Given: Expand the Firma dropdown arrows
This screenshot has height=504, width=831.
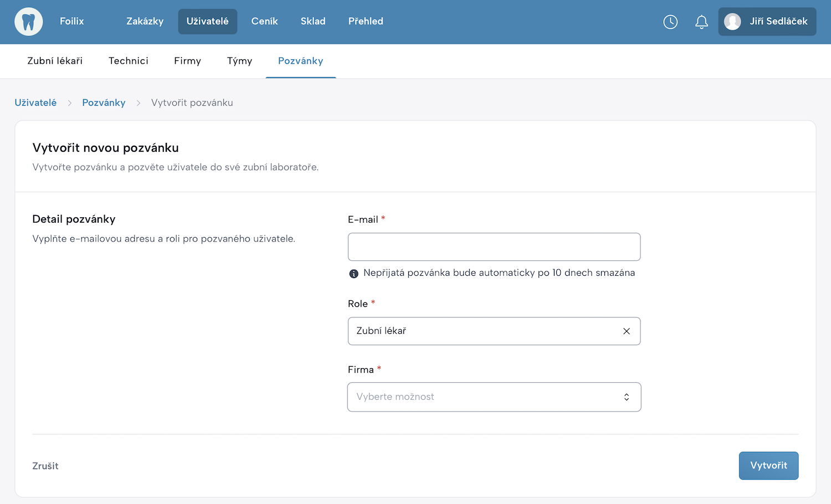Looking at the screenshot, I should pyautogui.click(x=627, y=397).
